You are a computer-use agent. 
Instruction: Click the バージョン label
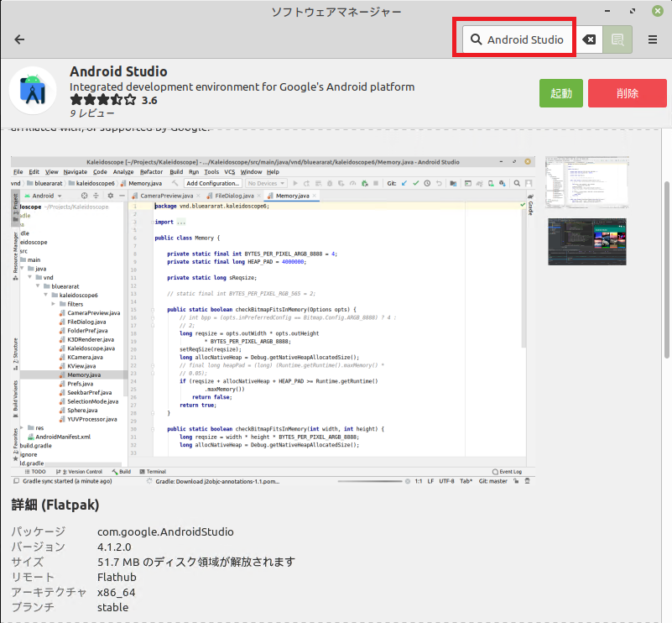pyautogui.click(x=38, y=547)
